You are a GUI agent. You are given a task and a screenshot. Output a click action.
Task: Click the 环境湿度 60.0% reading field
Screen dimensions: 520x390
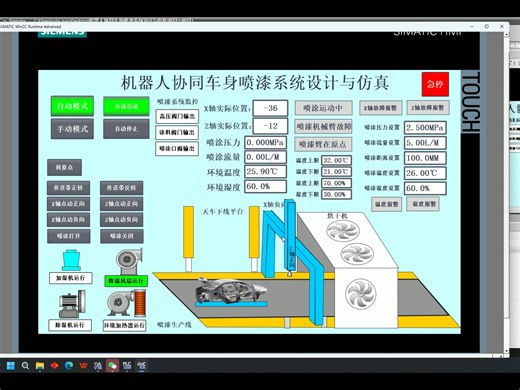point(265,186)
